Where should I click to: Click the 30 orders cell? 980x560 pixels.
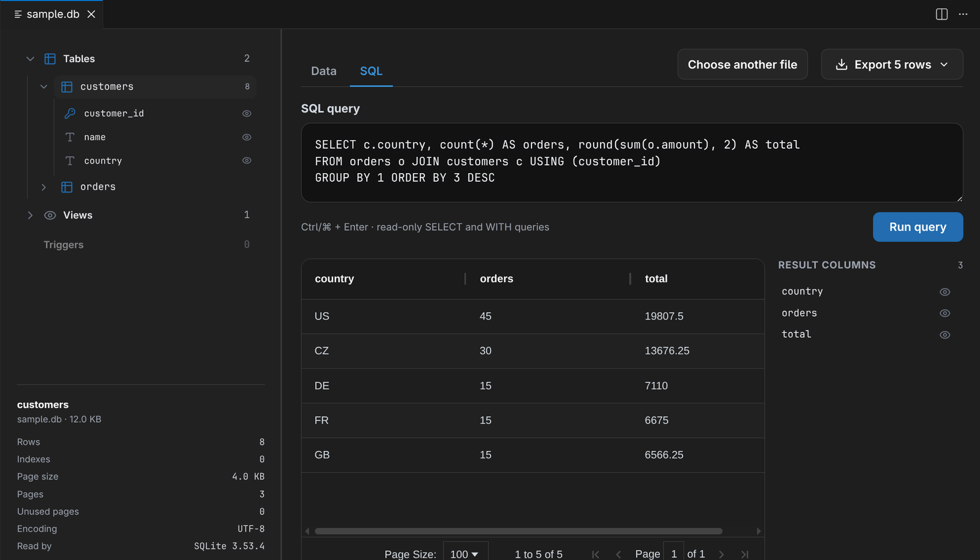548,351
